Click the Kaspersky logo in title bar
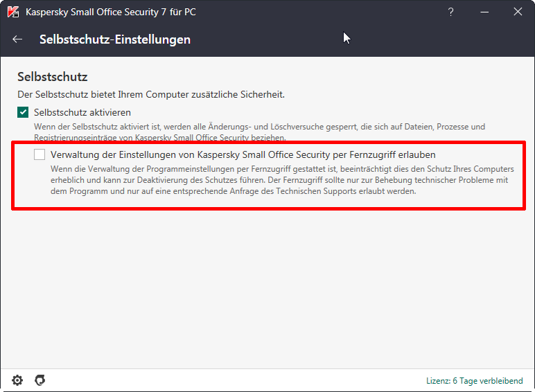The image size is (535, 392). point(13,12)
